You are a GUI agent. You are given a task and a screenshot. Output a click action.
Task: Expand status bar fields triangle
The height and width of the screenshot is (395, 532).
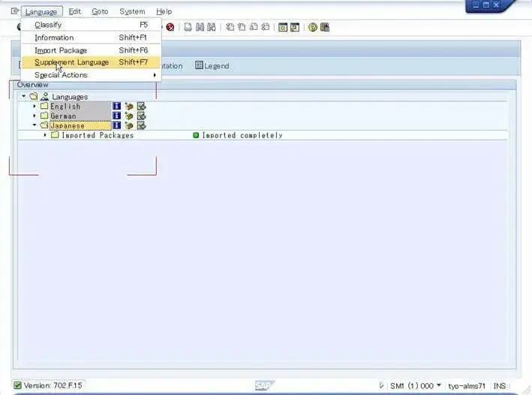coord(381,385)
